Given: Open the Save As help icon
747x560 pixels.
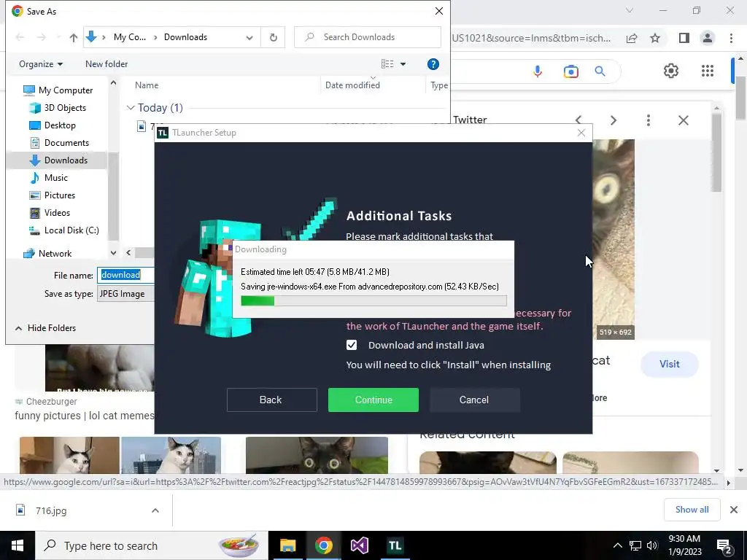Looking at the screenshot, I should tap(433, 64).
